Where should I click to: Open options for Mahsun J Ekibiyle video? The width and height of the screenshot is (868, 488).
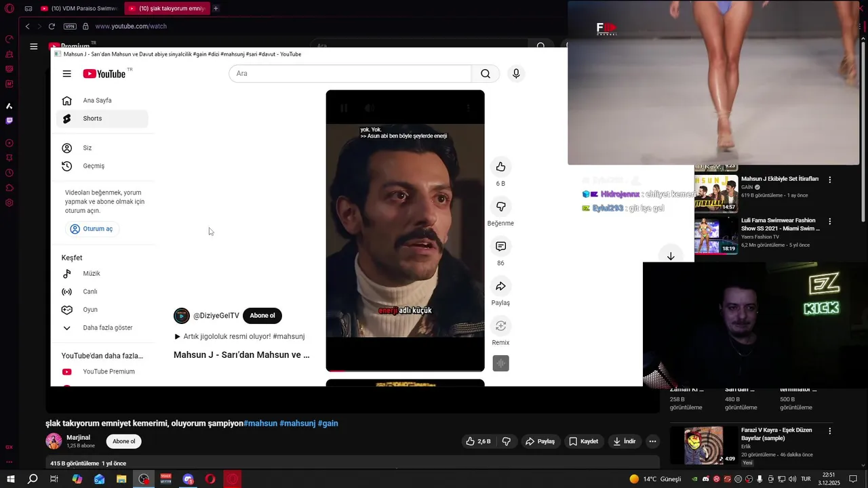(x=829, y=180)
